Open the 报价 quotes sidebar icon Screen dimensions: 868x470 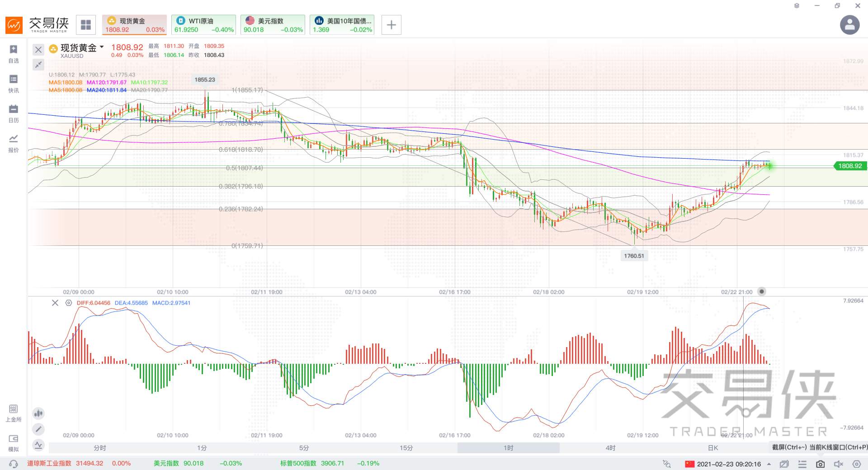point(14,143)
